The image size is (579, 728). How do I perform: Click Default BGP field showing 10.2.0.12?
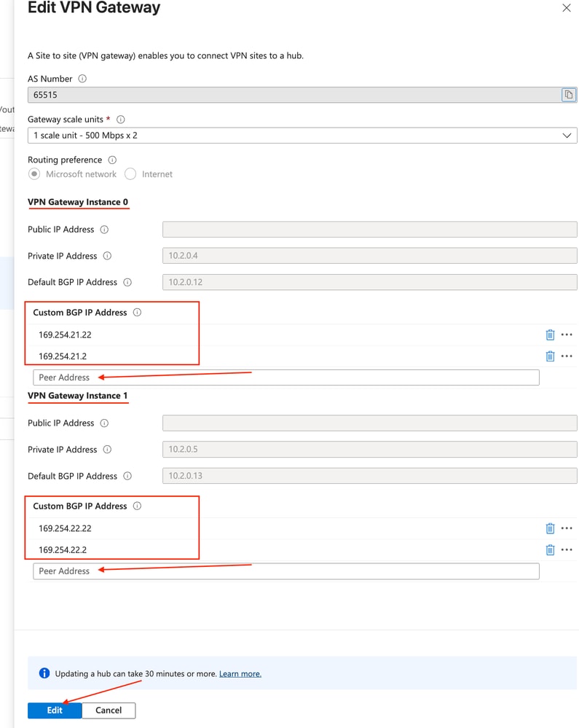coord(370,282)
